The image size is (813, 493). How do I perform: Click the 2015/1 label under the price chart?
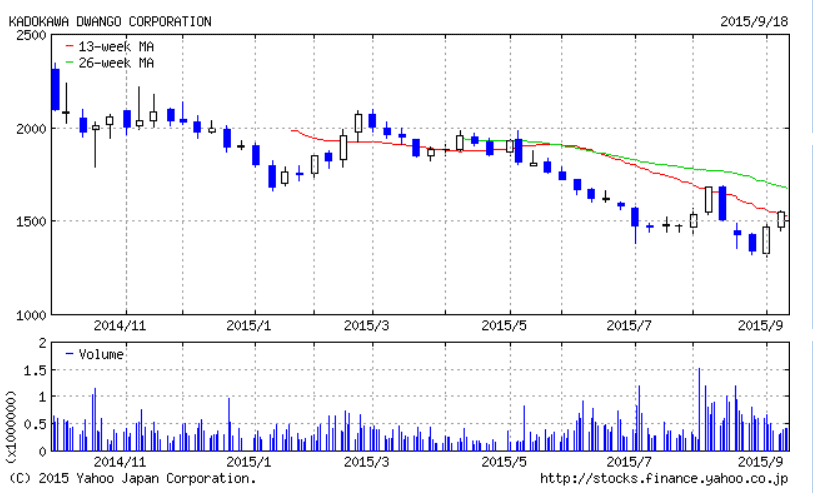tap(249, 326)
